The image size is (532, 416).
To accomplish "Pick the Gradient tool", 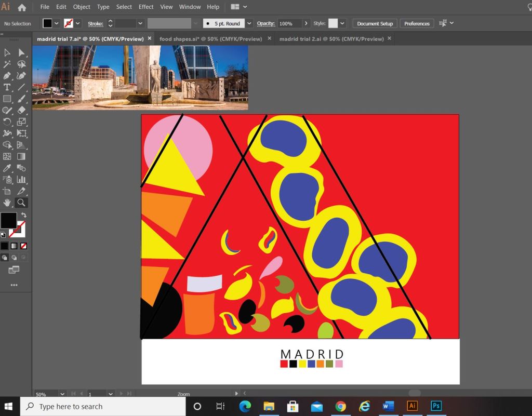I will click(21, 156).
